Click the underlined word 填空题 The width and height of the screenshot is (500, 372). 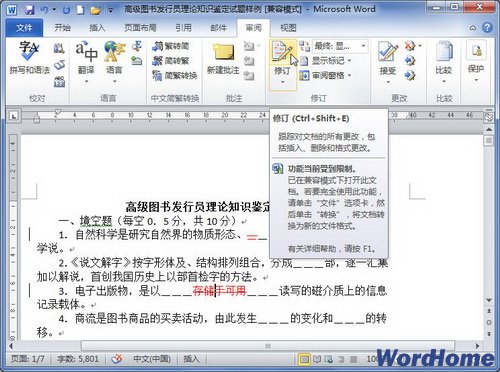(x=96, y=221)
